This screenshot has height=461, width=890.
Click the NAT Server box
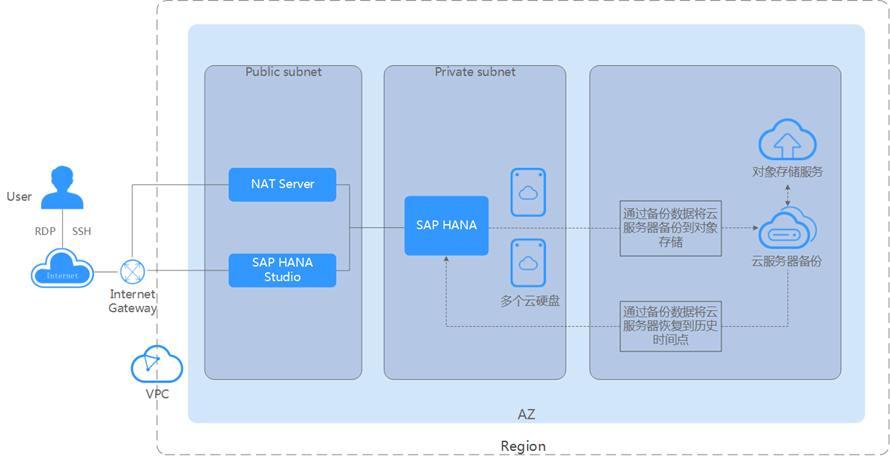(282, 185)
